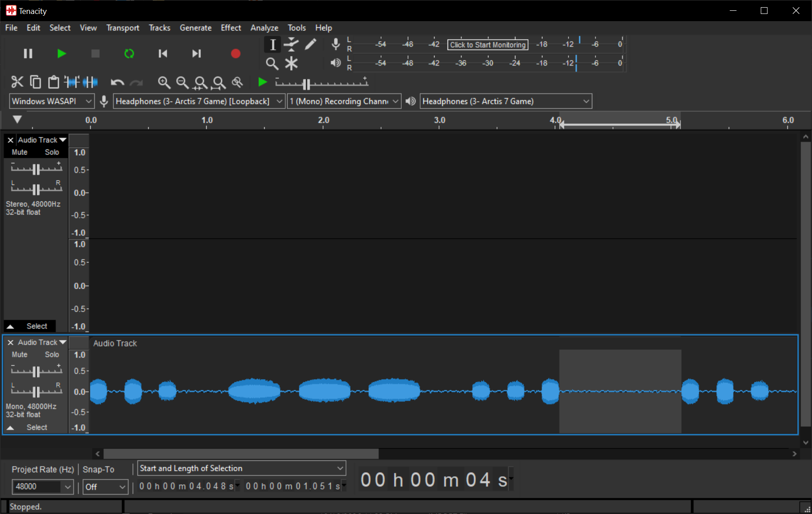
Task: Click the Pause transport button
Action: click(x=28, y=54)
